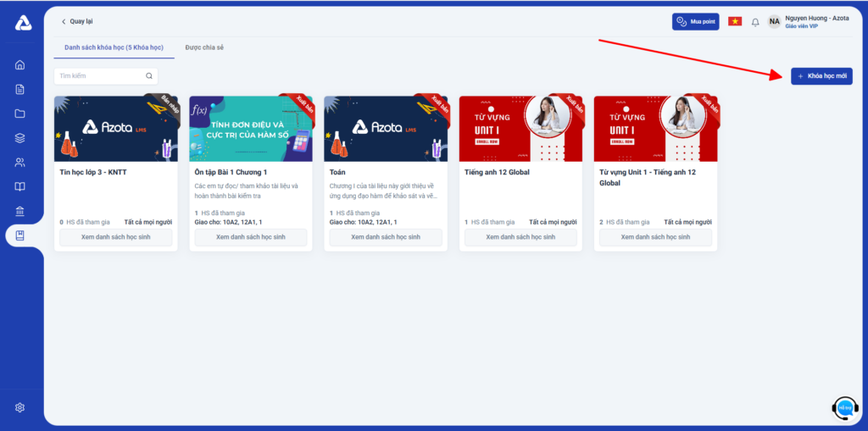Open the open-book icon in sidebar
Viewport: 868px width, 431px height.
coord(20,187)
